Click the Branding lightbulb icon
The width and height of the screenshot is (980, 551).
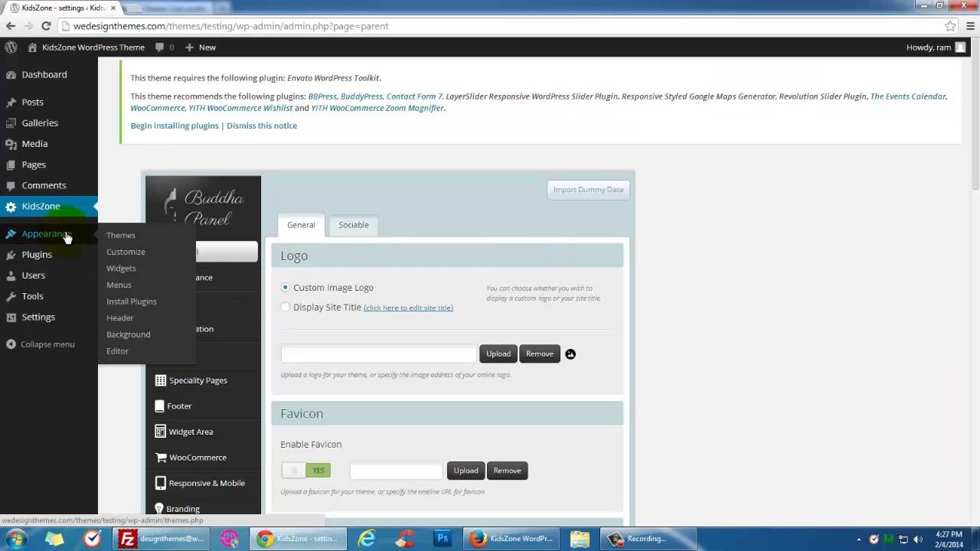pyautogui.click(x=159, y=508)
